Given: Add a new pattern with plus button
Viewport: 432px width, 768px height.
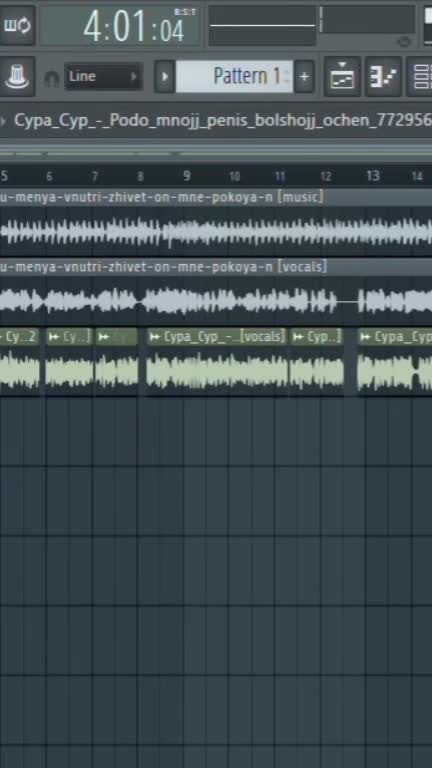Looking at the screenshot, I should tap(304, 76).
